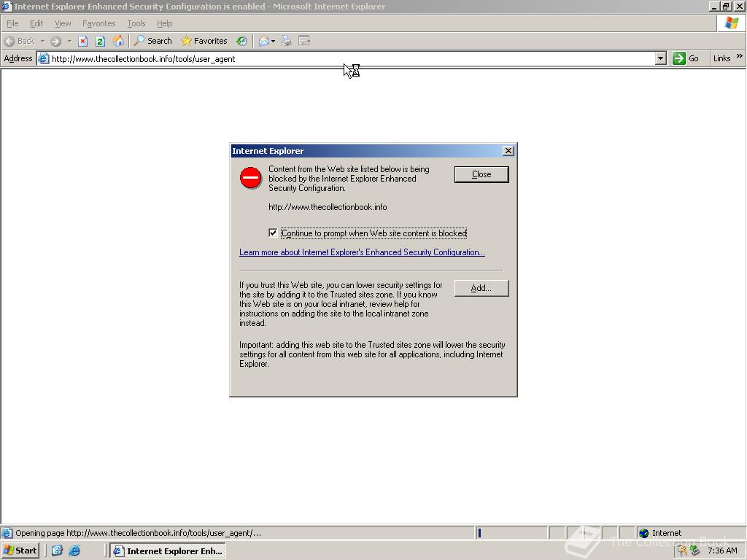Open the Help menu
The width and height of the screenshot is (747, 560).
164,23
